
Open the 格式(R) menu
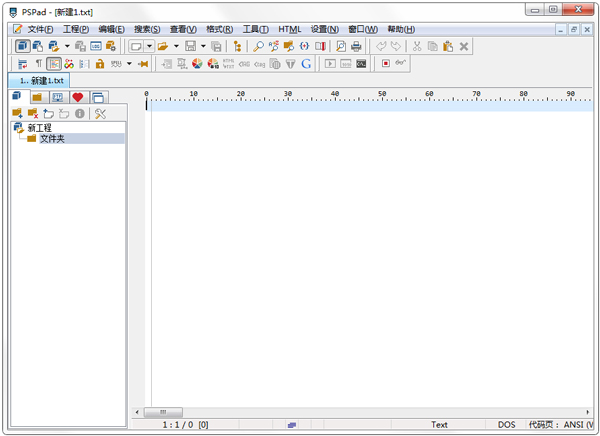[219, 29]
